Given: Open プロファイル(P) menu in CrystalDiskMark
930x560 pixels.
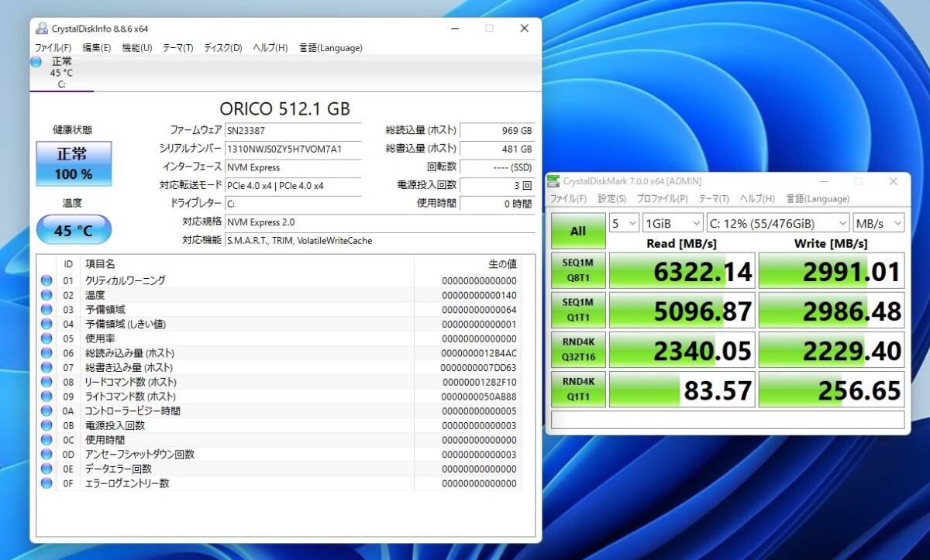Looking at the screenshot, I should (663, 199).
